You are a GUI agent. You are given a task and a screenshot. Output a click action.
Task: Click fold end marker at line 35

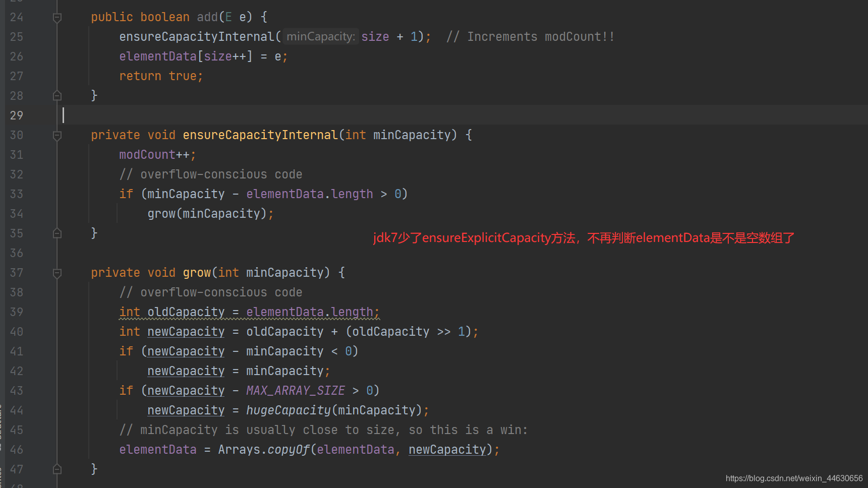tap(57, 233)
